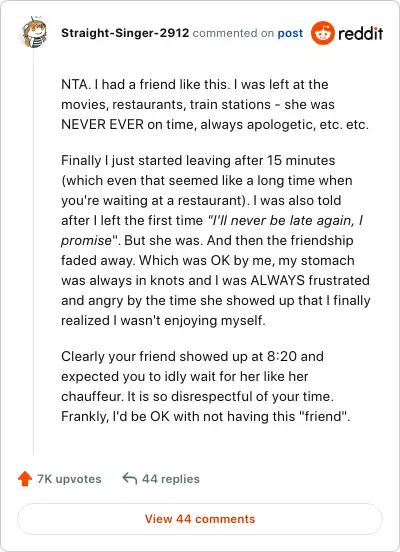
Task: Open the "44 replies" label
Action: coord(171,479)
